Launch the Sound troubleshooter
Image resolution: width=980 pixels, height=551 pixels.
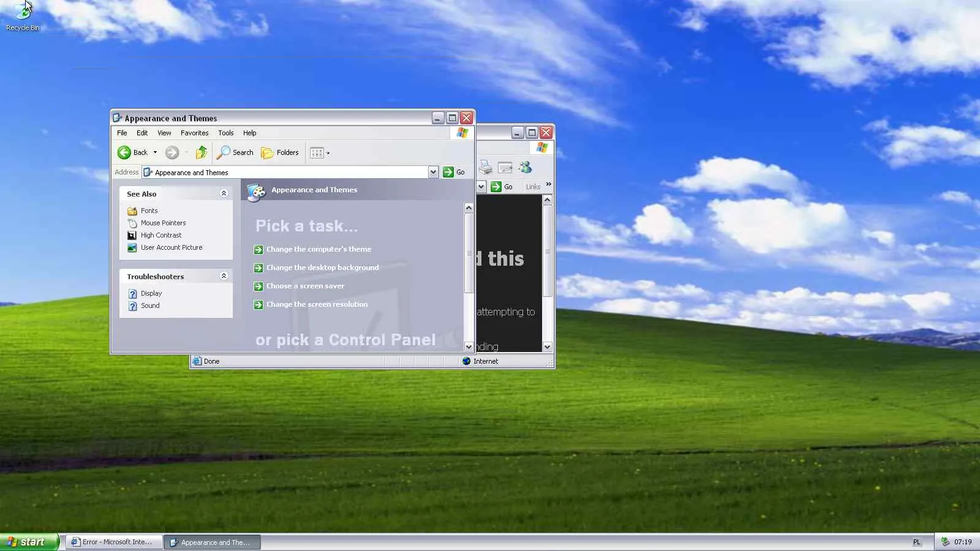(x=150, y=305)
